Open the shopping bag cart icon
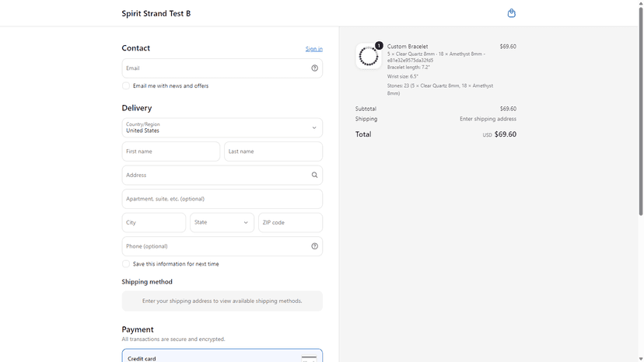 pyautogui.click(x=511, y=13)
